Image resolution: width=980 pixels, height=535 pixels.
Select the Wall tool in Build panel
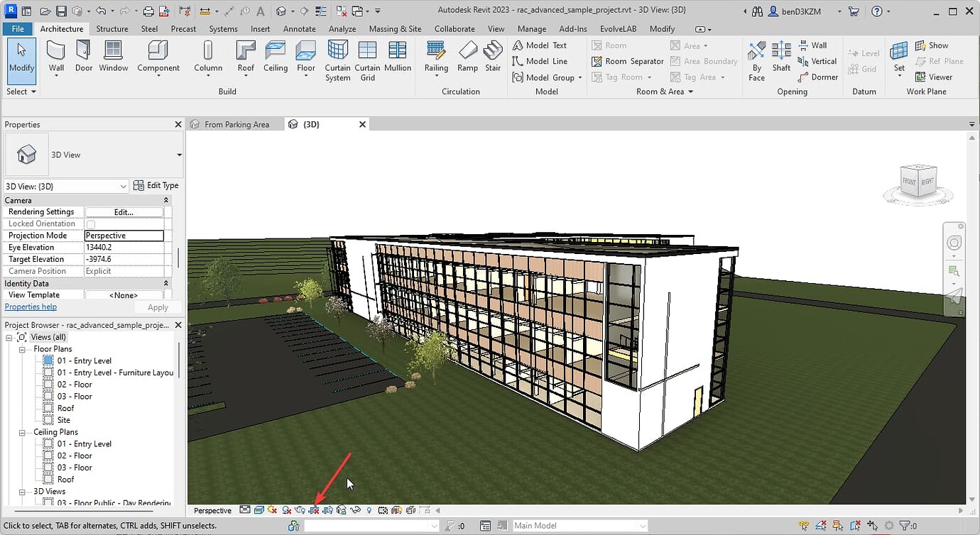pos(56,57)
